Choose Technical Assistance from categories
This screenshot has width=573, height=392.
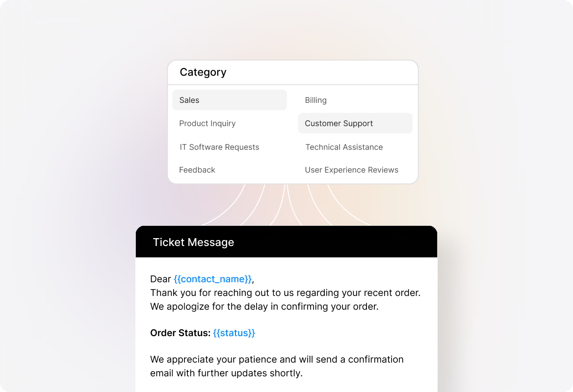344,147
